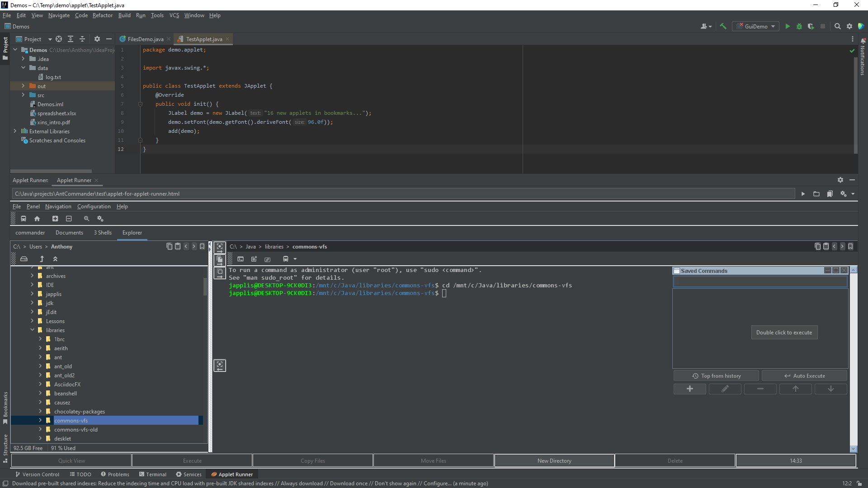
Task: Expand the src folder in the Project tree
Action: click(23, 95)
